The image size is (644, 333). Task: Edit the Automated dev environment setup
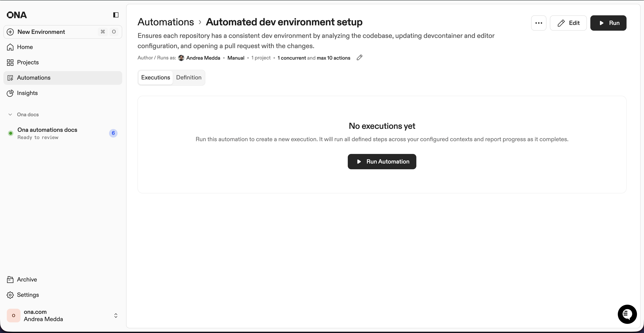tap(568, 23)
